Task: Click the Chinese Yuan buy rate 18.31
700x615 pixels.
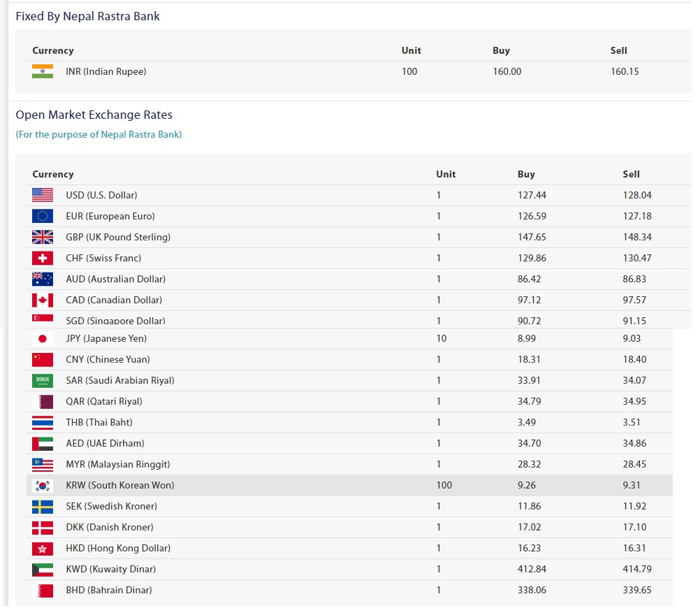Action: 530,359
